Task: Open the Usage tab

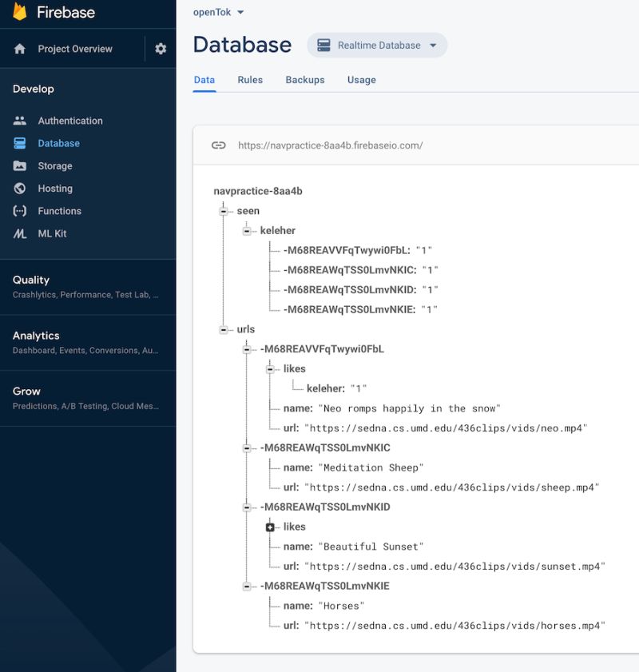Action: coord(362,80)
